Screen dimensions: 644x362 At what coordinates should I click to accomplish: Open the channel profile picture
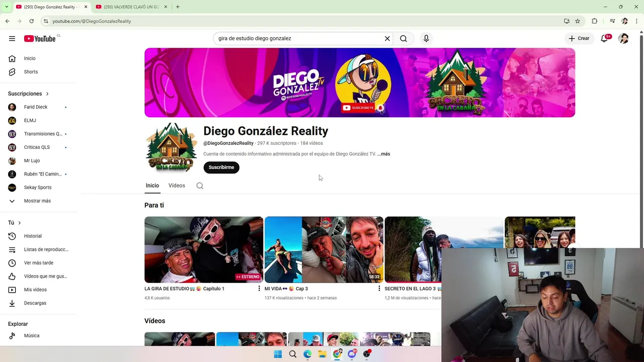pos(171,148)
